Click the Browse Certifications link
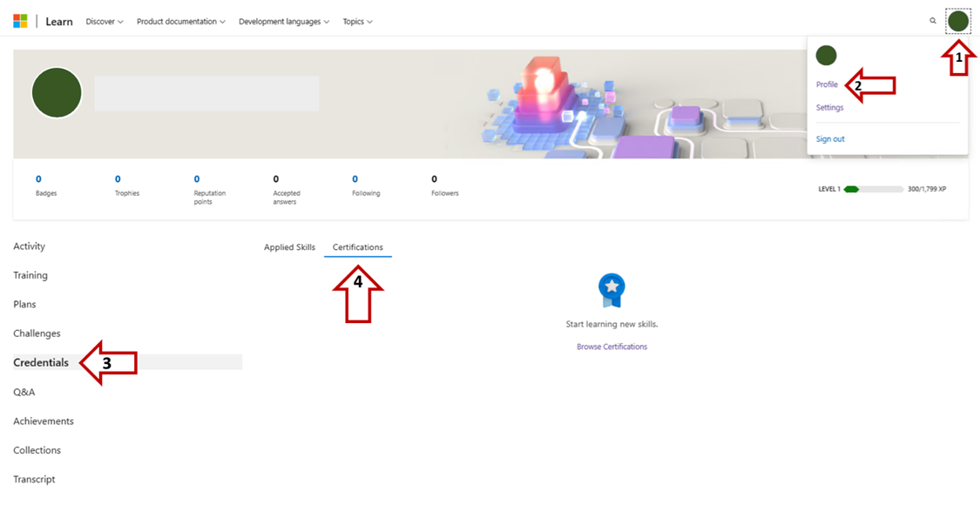The width and height of the screenshot is (980, 512). pos(612,346)
